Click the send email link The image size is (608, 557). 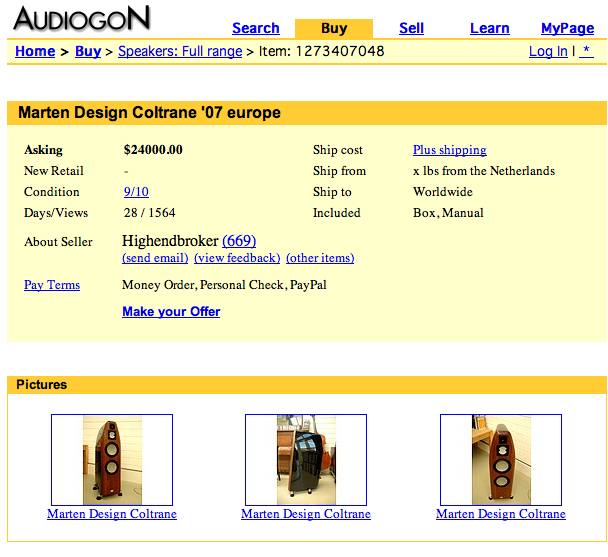(155, 258)
